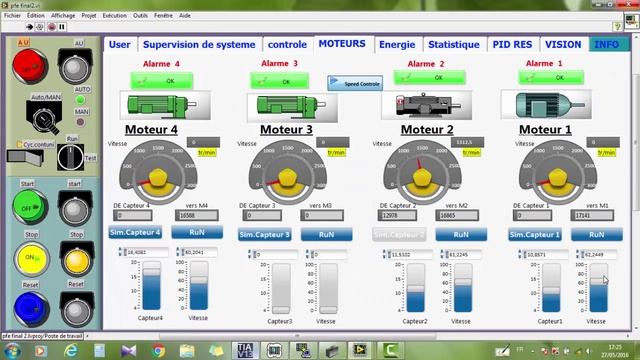Click the context help question mark icon
This screenshot has height=360, width=640.
coord(617,27)
